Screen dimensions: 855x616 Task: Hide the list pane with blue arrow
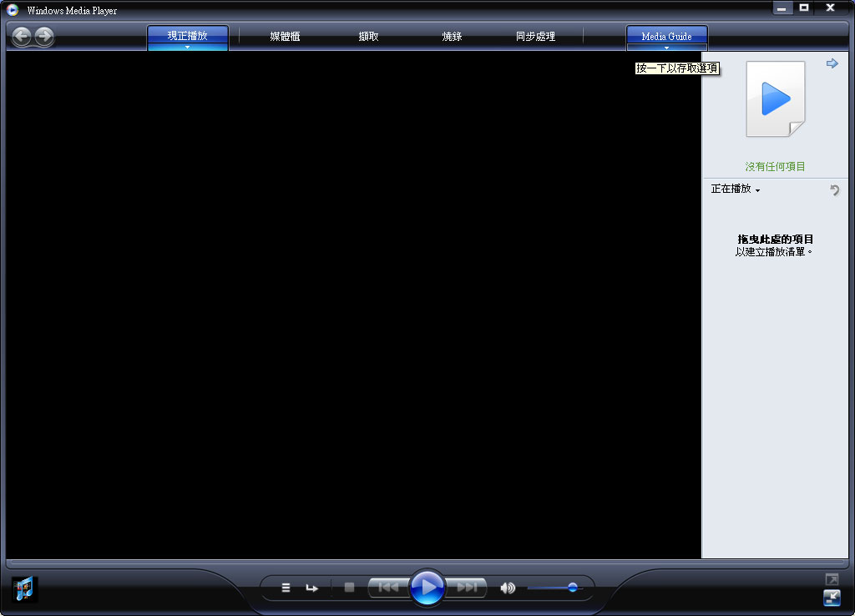pos(832,63)
